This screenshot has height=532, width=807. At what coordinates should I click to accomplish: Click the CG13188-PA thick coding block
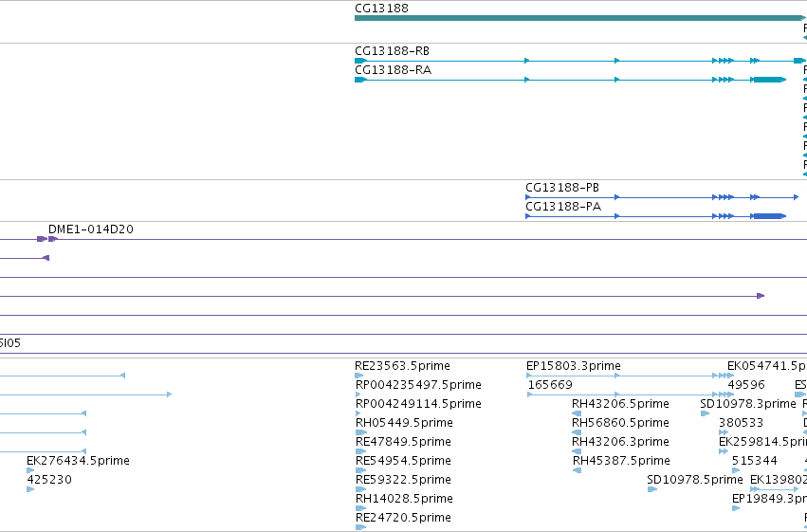769,216
